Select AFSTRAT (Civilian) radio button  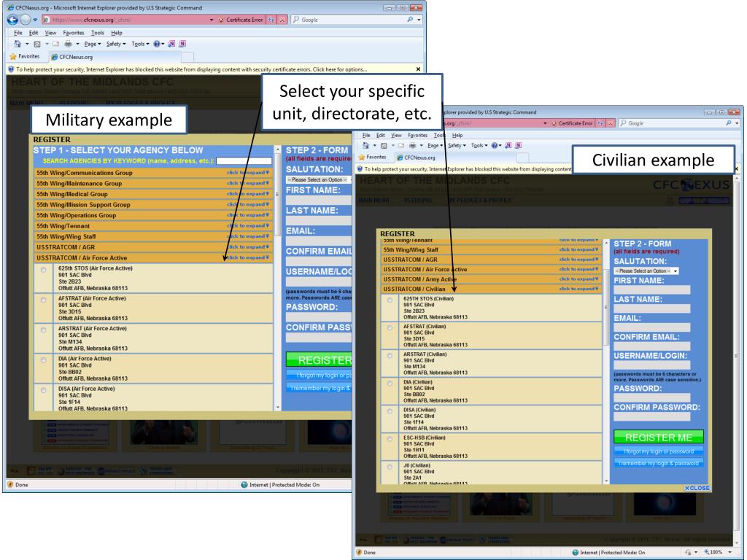pyautogui.click(x=390, y=327)
